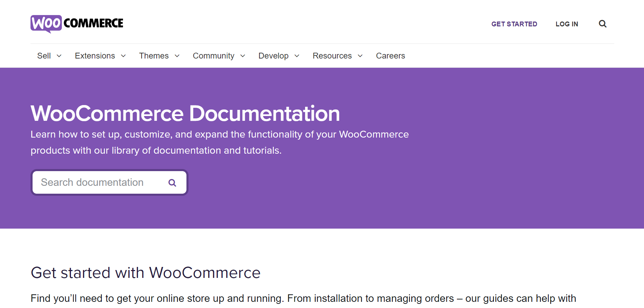Open the Community menu item

click(x=214, y=56)
